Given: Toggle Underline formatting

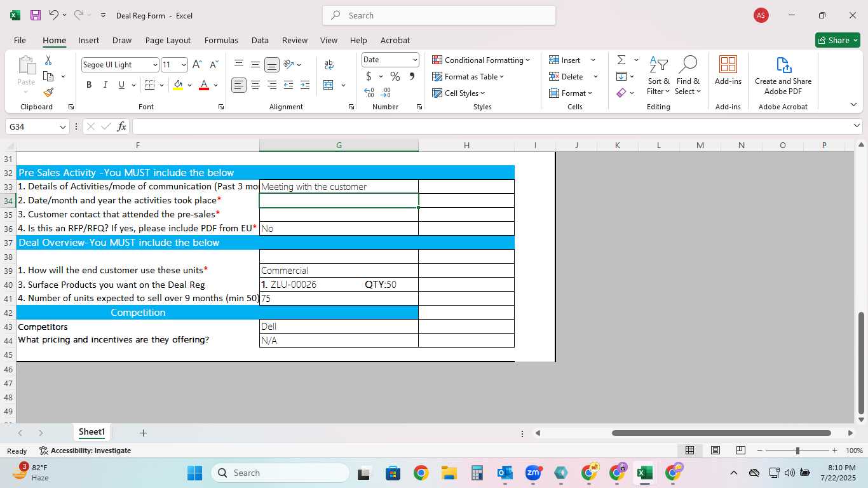Looking at the screenshot, I should click(x=121, y=85).
